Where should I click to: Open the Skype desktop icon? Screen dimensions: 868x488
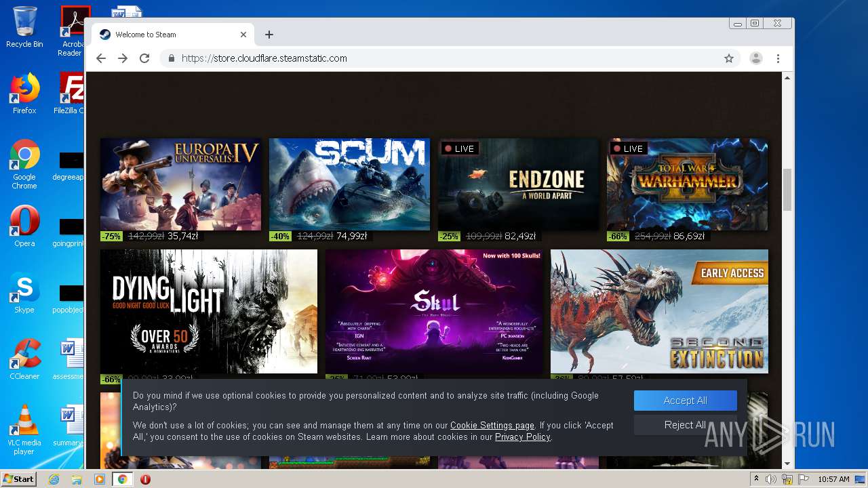click(24, 293)
